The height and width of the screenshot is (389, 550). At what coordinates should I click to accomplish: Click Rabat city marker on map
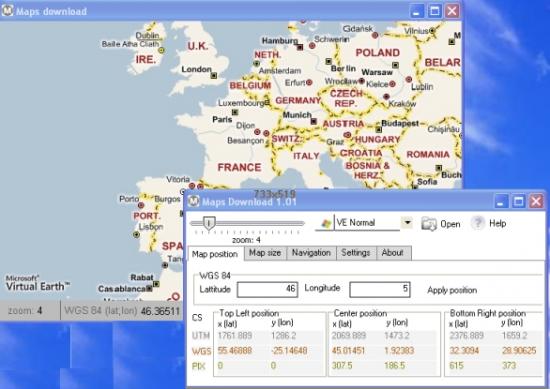click(156, 283)
